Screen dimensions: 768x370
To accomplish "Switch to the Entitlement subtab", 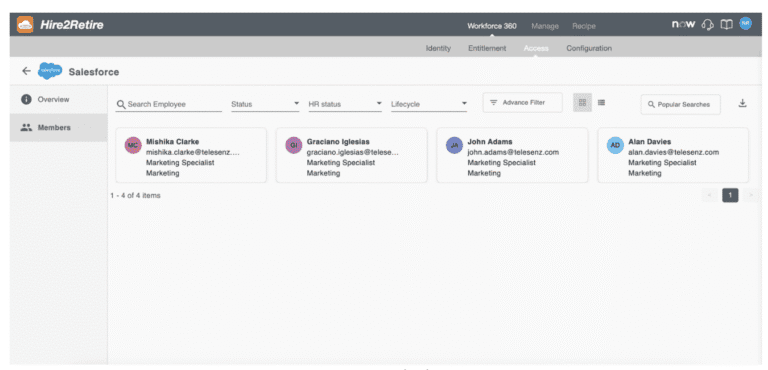I will click(487, 49).
